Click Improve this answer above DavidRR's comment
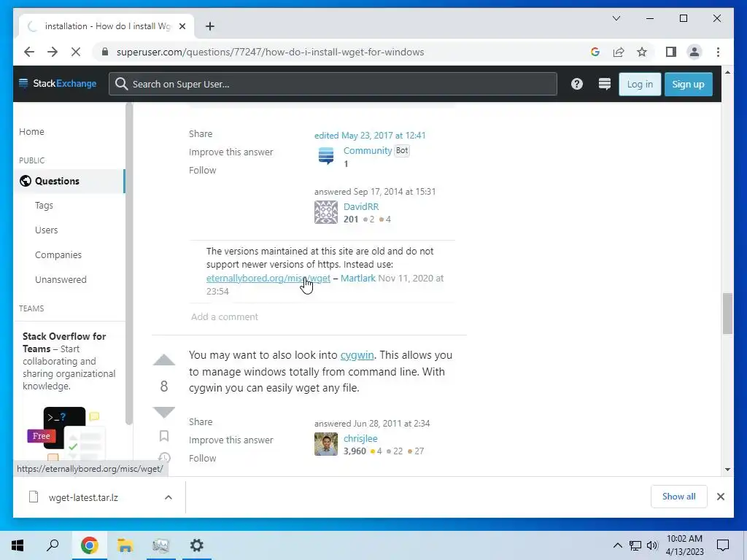Viewport: 747px width, 560px height. tap(231, 152)
